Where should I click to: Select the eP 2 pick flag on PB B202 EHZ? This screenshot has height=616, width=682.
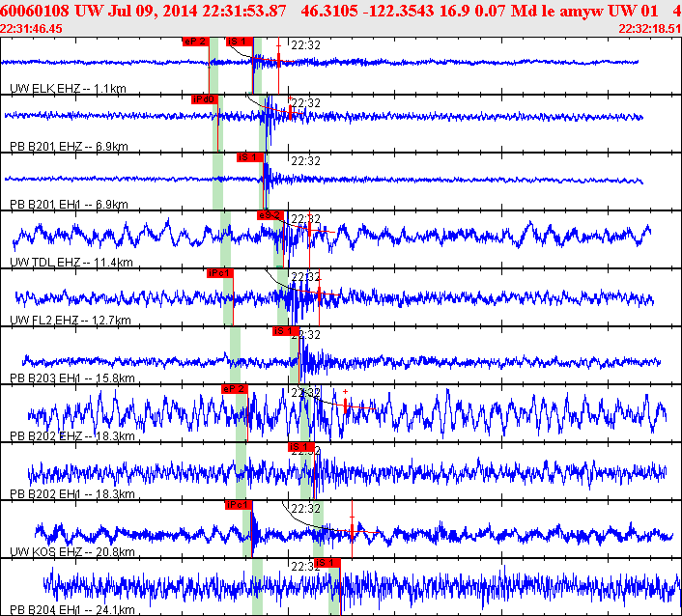point(235,389)
